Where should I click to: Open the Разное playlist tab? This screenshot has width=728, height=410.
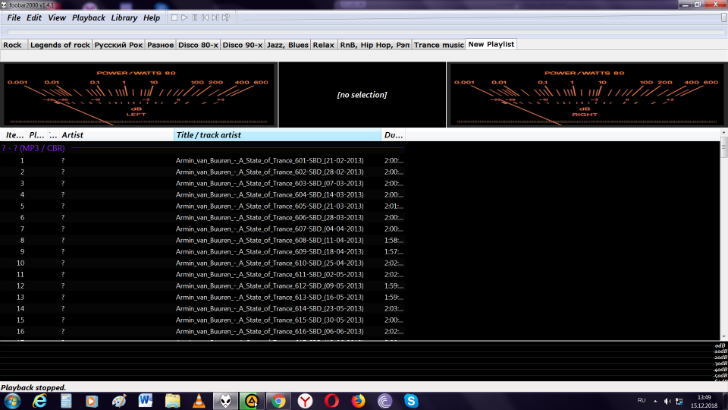point(160,45)
